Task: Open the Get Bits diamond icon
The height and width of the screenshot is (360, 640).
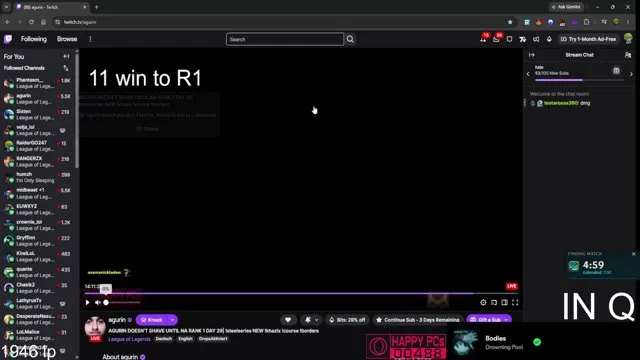Action: click(549, 39)
